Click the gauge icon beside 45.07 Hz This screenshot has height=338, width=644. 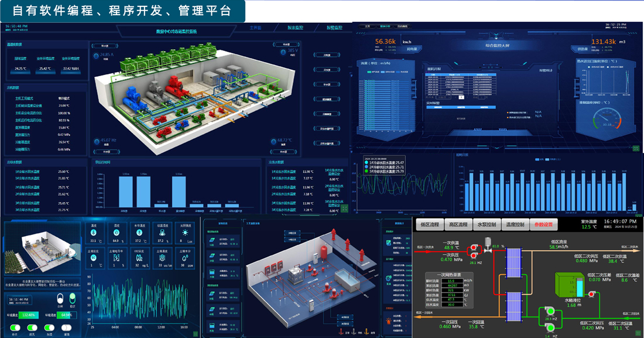[x=97, y=141]
